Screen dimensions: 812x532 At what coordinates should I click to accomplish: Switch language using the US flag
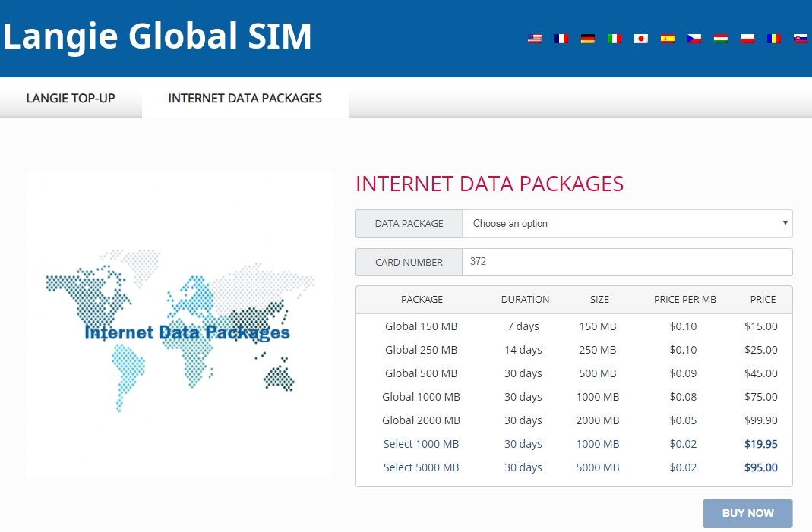[535, 39]
